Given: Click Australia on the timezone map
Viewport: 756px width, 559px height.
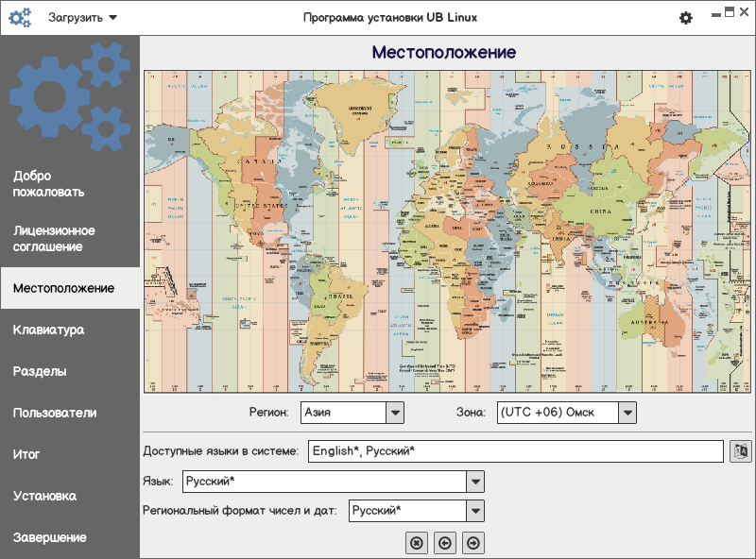Looking at the screenshot, I should click(x=650, y=324).
